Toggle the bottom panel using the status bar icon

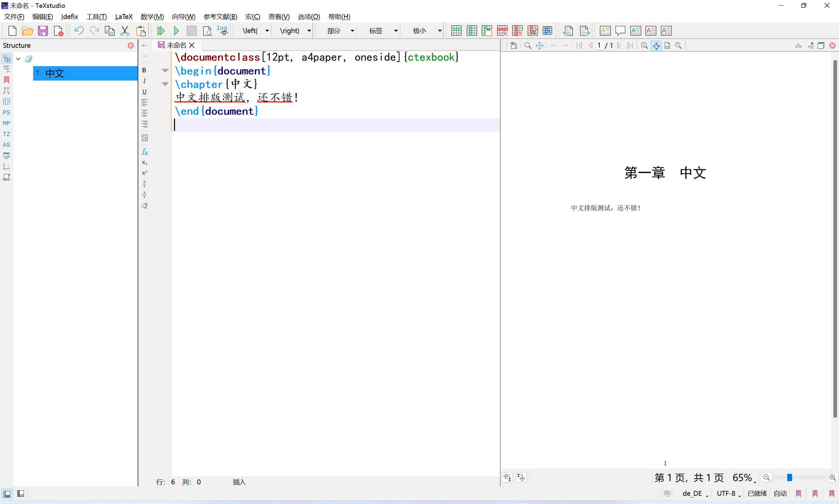21,494
